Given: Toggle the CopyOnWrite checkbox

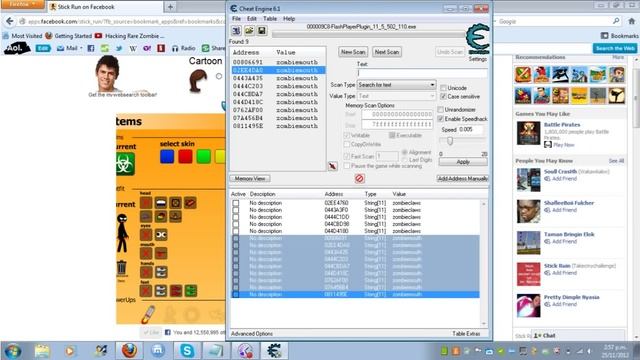Looking at the screenshot, I should pyautogui.click(x=347, y=144).
